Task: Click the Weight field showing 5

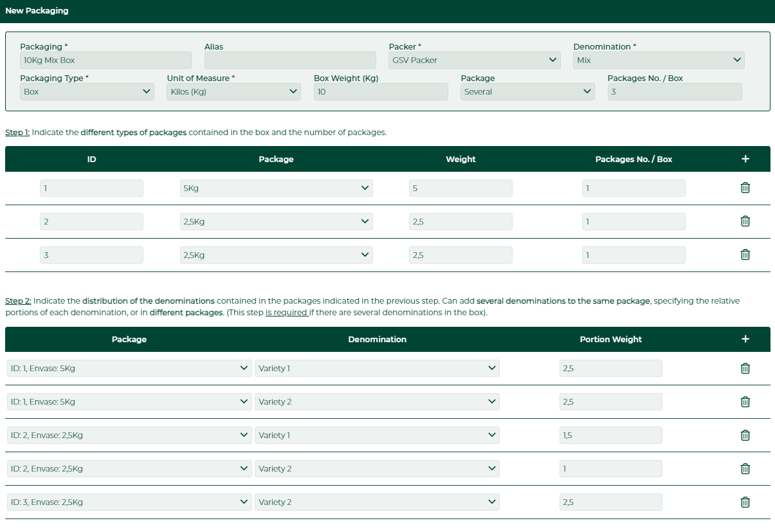Action: (x=460, y=188)
